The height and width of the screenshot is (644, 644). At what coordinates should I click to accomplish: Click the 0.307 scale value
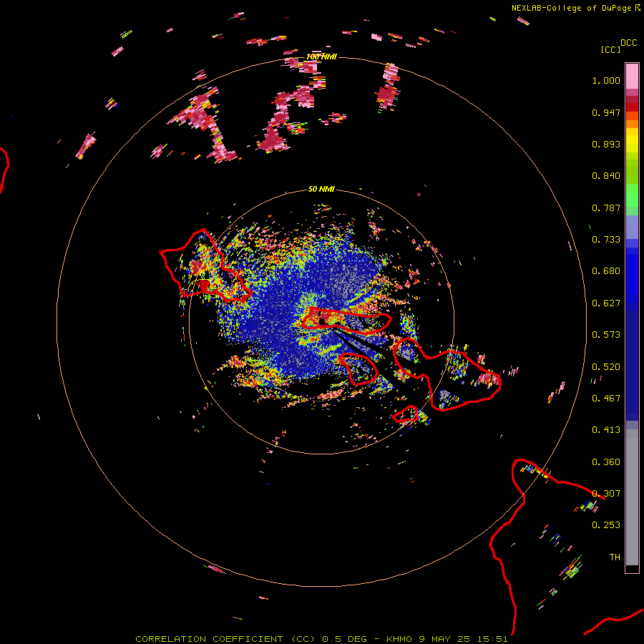coord(606,494)
